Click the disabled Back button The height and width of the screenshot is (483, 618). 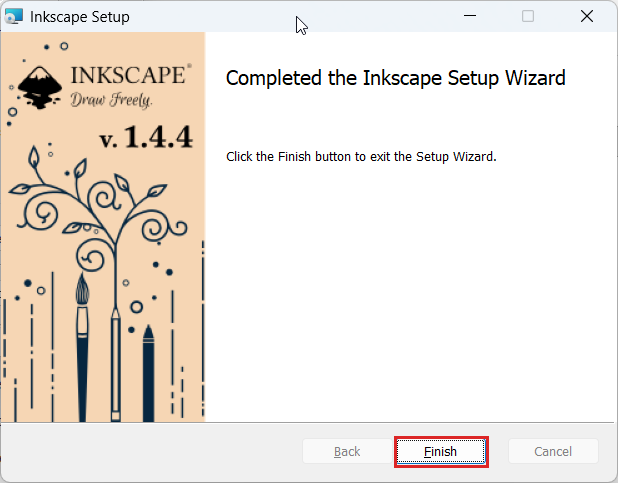click(347, 451)
